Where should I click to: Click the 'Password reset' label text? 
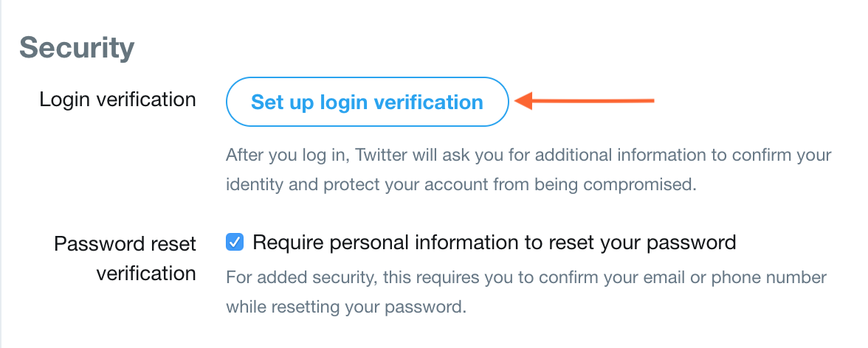(x=125, y=243)
